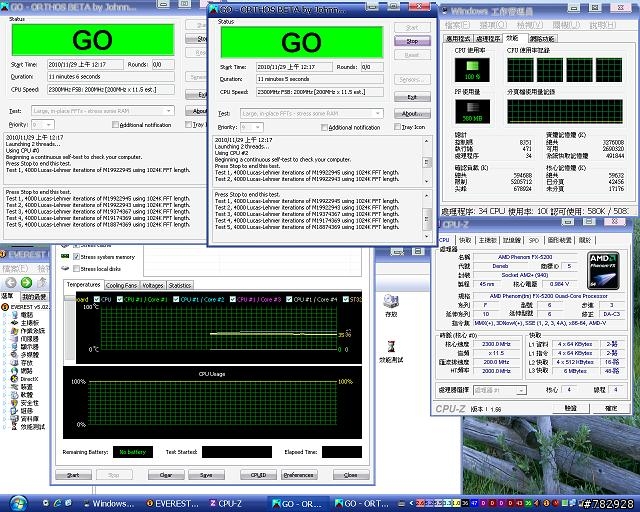
Task: Open processor selection dropdown in CPU-Z
Action: click(x=521, y=391)
